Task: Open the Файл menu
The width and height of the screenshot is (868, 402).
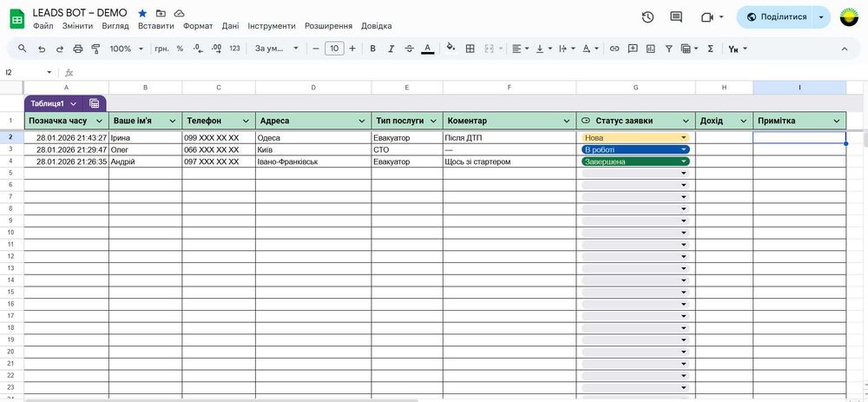Action: (x=43, y=26)
